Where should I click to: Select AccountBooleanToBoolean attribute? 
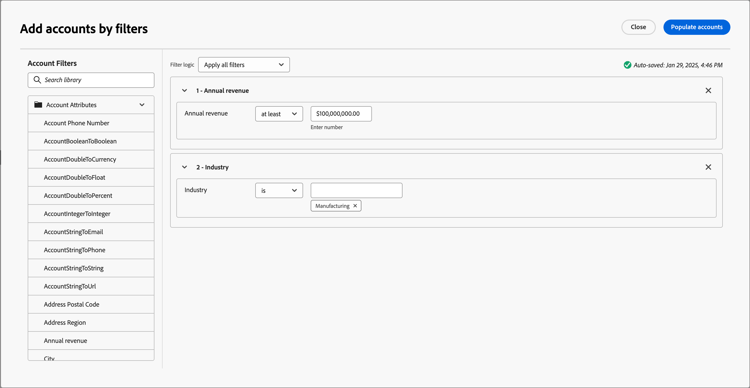(x=91, y=141)
